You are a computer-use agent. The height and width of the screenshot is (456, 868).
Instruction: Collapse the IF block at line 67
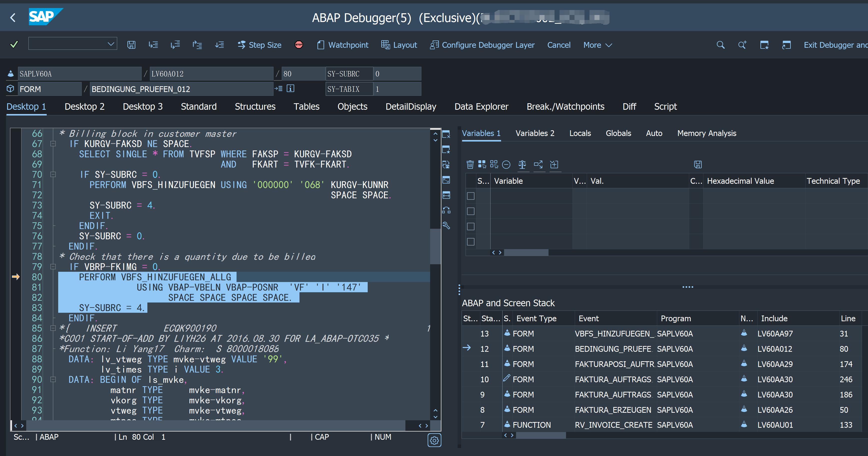pos(53,144)
